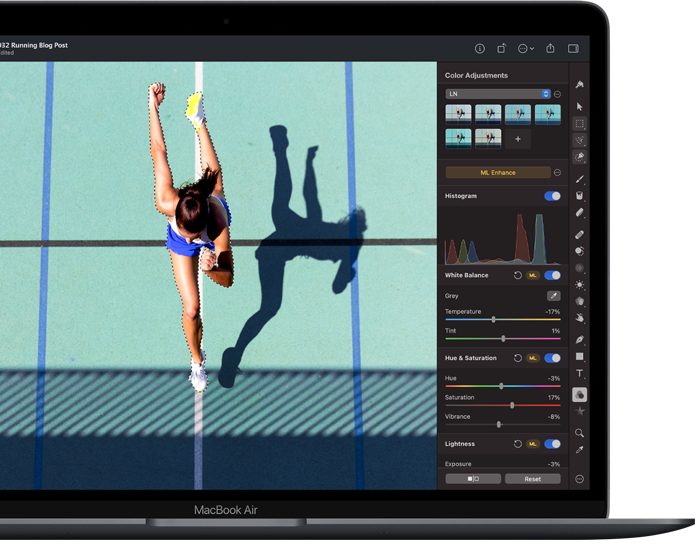The width and height of the screenshot is (696, 553).
Task: Open the Info icon in toolbar
Action: (x=479, y=48)
